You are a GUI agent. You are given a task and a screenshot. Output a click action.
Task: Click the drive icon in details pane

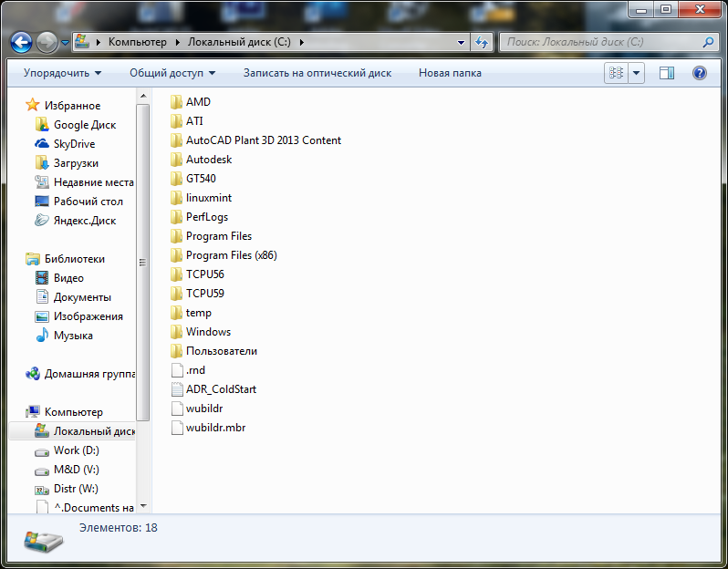(x=43, y=541)
